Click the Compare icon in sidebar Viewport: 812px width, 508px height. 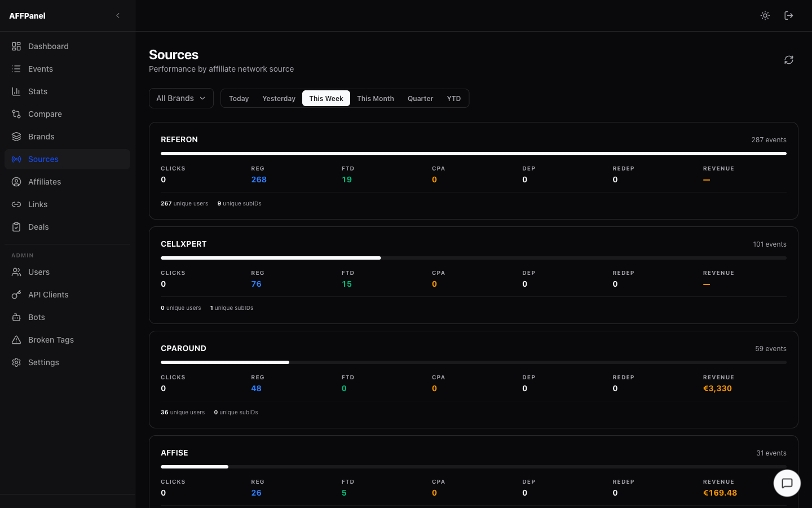pos(16,113)
